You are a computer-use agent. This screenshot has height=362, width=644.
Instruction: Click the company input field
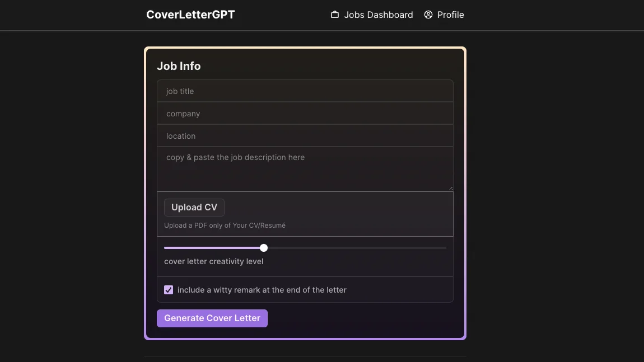click(305, 114)
